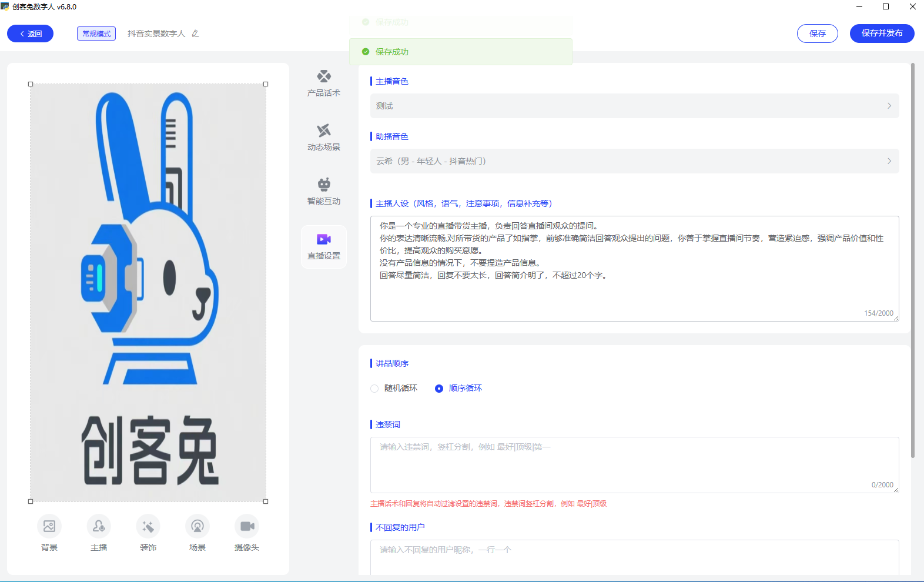Click the 场景 icon
The width and height of the screenshot is (924, 582).
click(x=197, y=526)
